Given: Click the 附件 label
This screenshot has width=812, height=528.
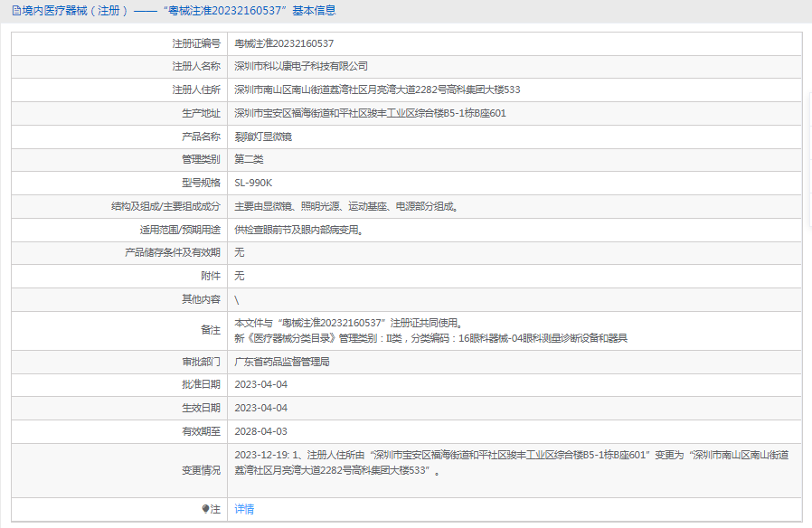Looking at the screenshot, I should [x=211, y=276].
